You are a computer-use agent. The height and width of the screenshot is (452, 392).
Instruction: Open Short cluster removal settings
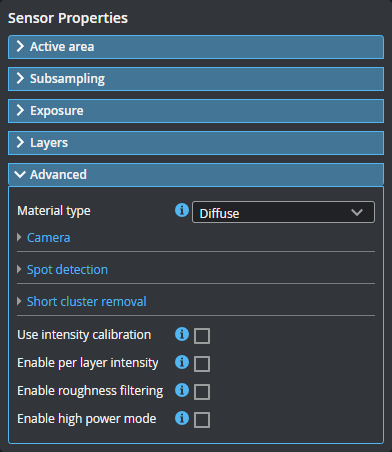click(86, 302)
